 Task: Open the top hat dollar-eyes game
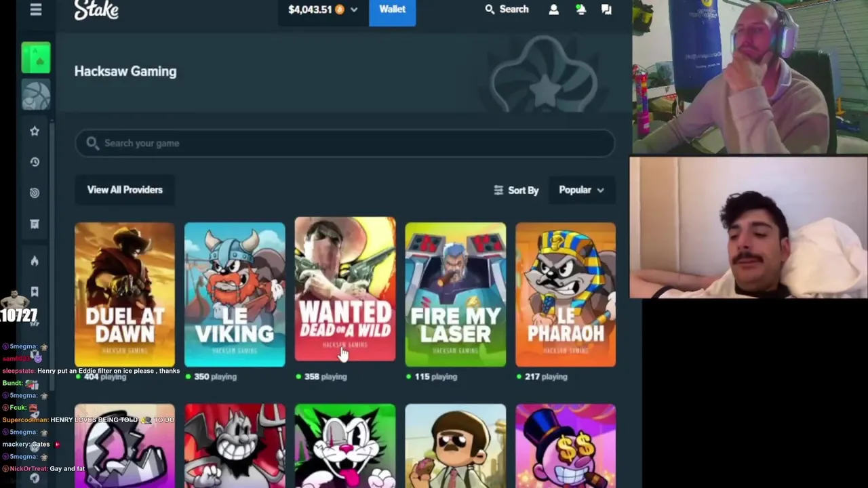pyautogui.click(x=566, y=446)
